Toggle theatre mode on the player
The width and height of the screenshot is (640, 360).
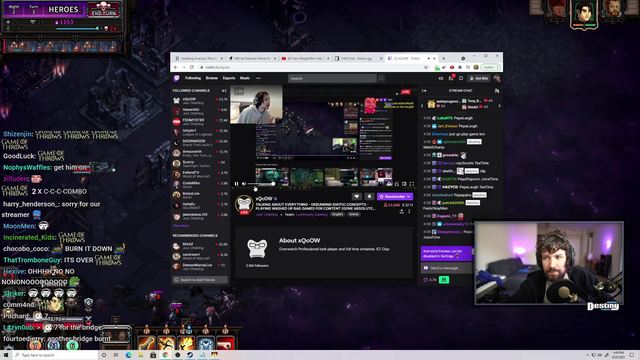coord(404,184)
